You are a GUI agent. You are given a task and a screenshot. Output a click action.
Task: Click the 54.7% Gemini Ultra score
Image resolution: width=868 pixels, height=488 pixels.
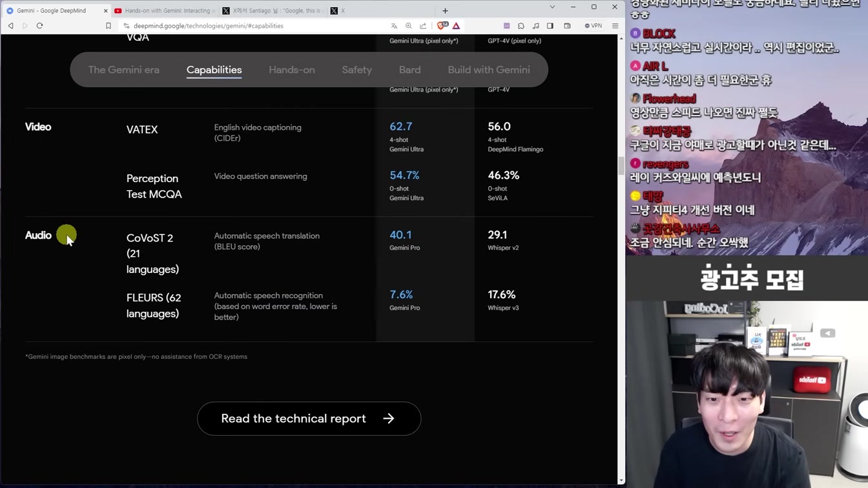point(405,175)
